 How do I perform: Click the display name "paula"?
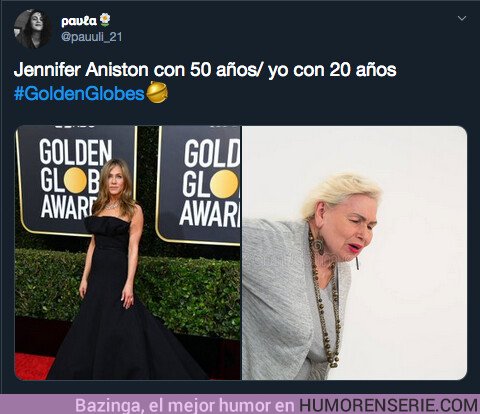pos(79,21)
